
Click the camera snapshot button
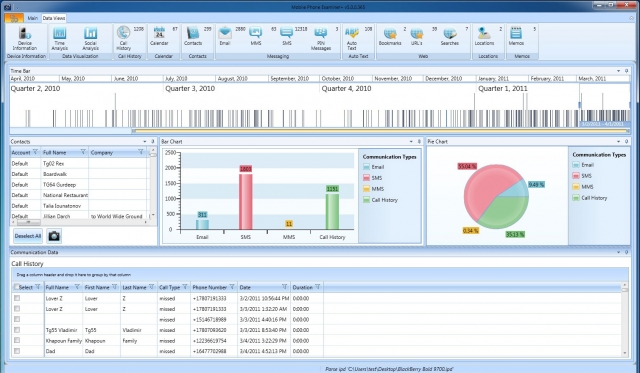coord(53,236)
